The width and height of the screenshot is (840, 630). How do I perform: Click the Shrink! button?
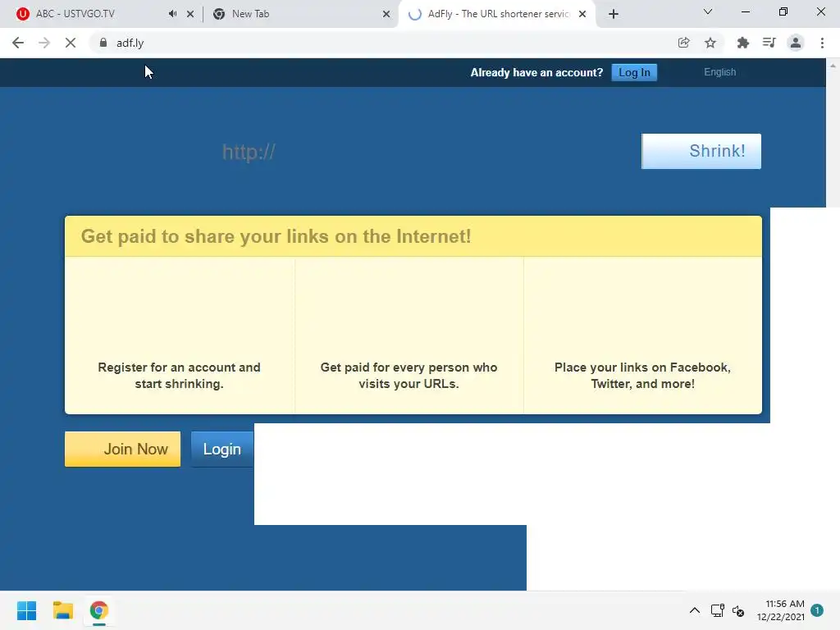(x=701, y=151)
